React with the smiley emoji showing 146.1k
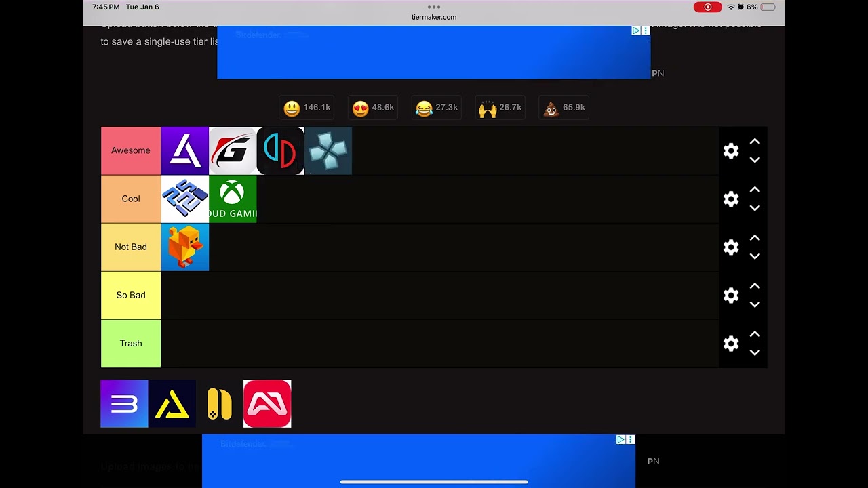Screen dimensions: 868x488 (x=307, y=108)
